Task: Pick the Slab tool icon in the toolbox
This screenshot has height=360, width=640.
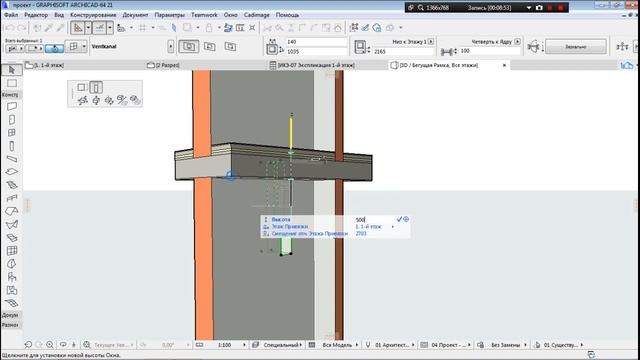Action: 11,172
